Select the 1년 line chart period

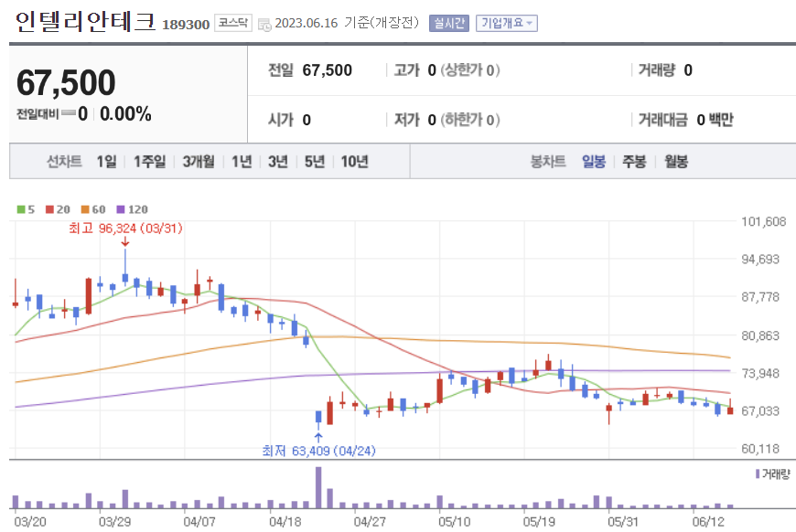pos(242,162)
